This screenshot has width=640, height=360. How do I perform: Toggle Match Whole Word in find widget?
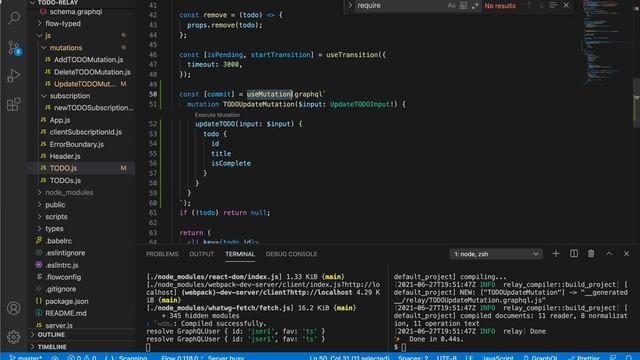point(463,6)
